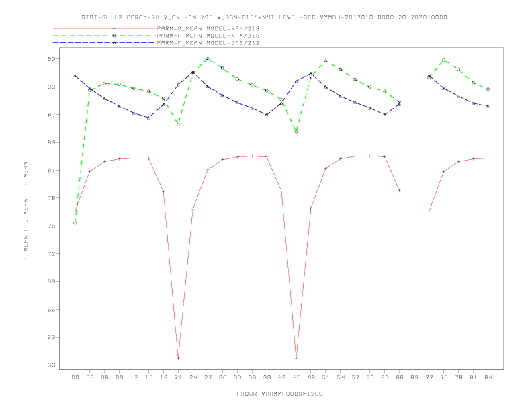Click the rotated y-axis title F_MEAN | O_MEAN | F_MEAN
Image resolution: width=532 pixels, height=411 pixels.
(26, 211)
